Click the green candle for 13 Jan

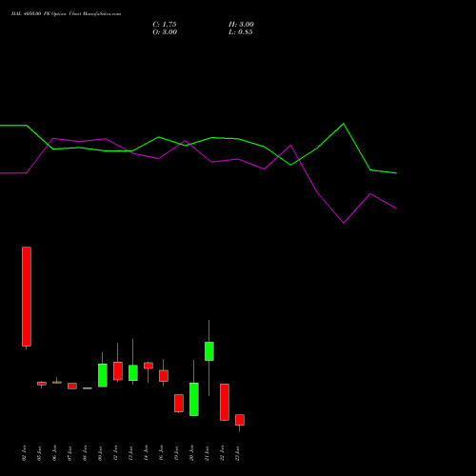[x=133, y=373]
